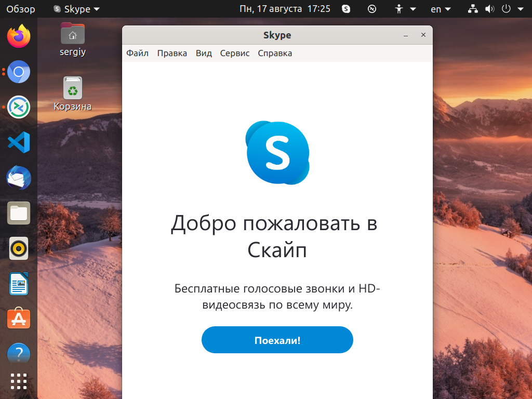Click the network status icon
532x399 pixels.
[x=473, y=9]
